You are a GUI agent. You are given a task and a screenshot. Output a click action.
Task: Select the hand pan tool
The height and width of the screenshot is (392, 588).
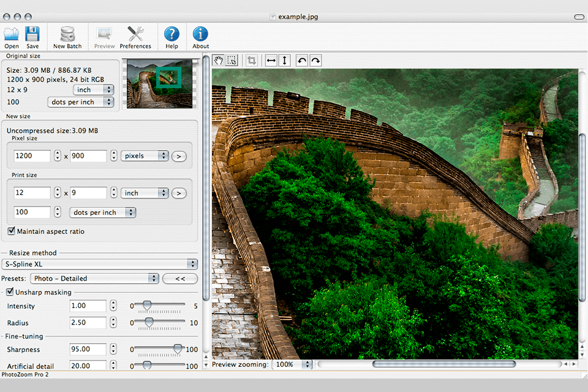coord(219,61)
